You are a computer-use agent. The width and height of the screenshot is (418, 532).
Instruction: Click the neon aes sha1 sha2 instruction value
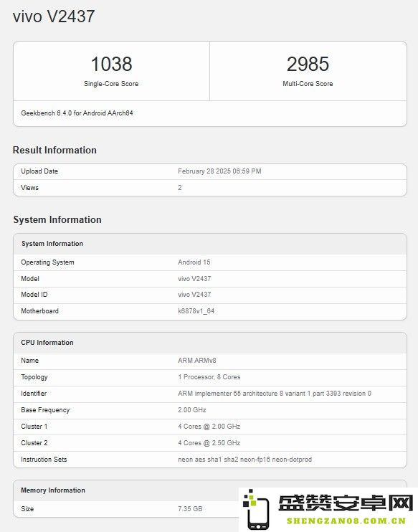tap(244, 460)
